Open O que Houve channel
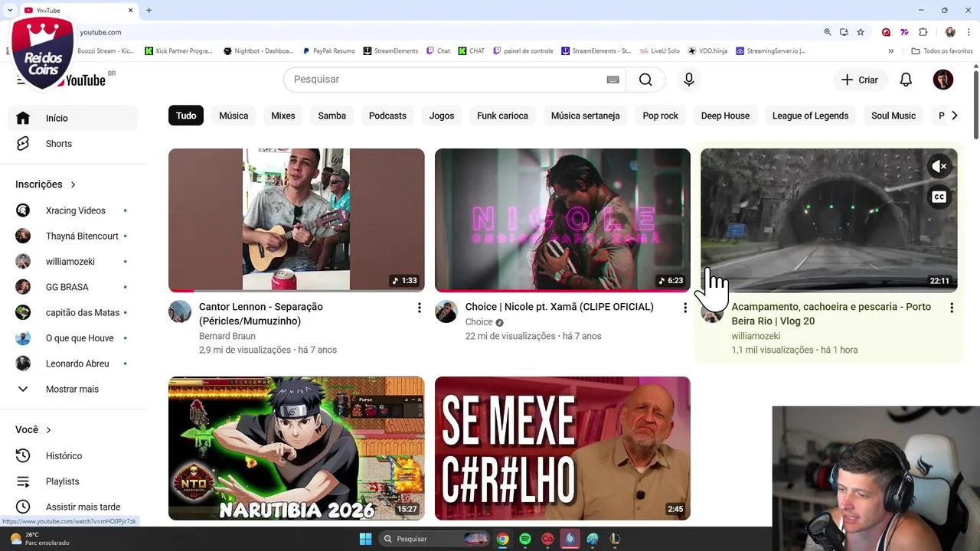Image resolution: width=980 pixels, height=551 pixels. [73, 338]
